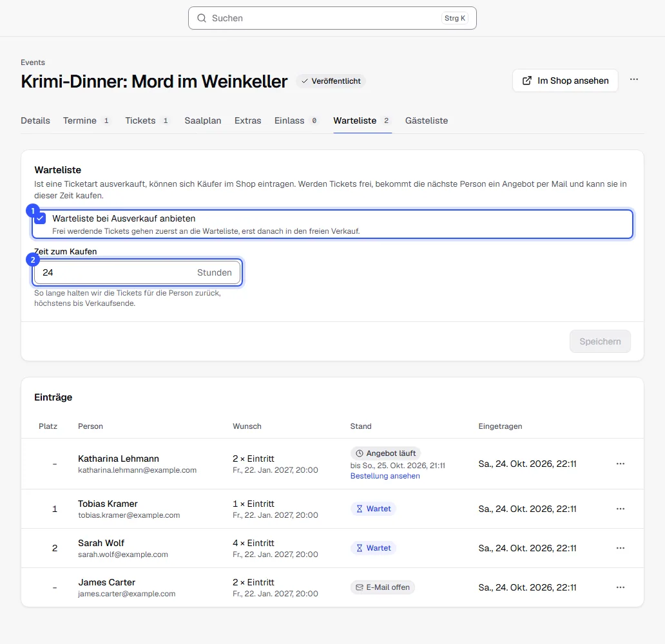Open row actions for Katharina Lehmann
This screenshot has width=665, height=644.
(x=621, y=464)
